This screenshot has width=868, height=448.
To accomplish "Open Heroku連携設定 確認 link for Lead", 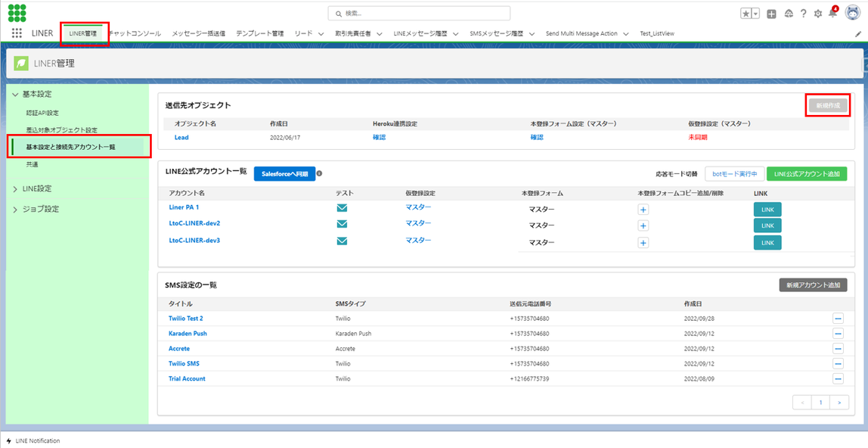I will click(380, 137).
